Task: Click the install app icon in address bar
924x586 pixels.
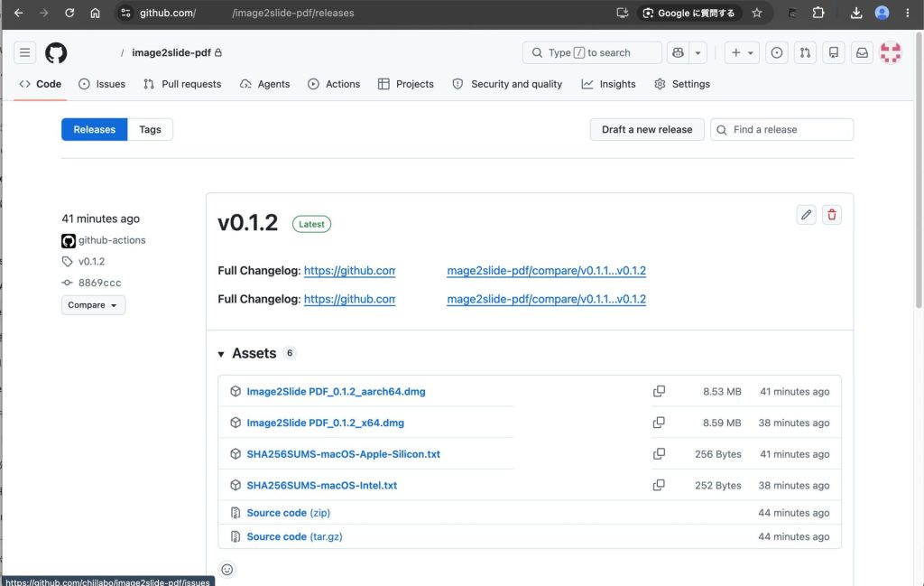Action: tap(623, 13)
